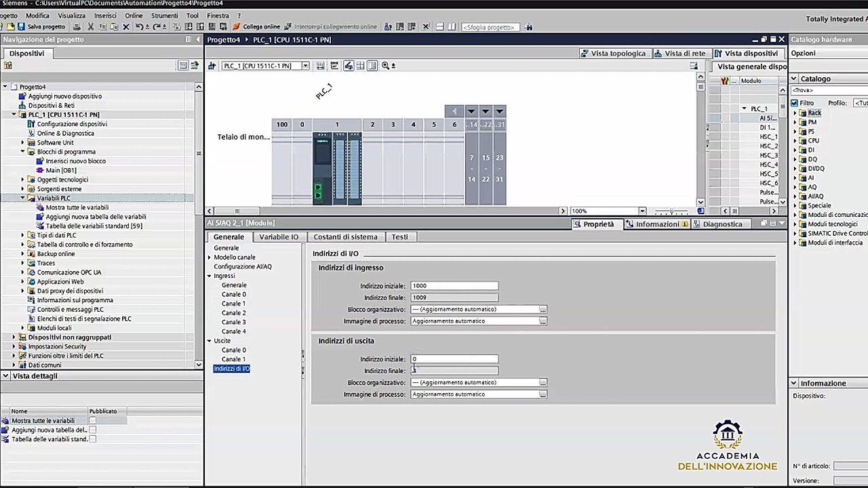Image resolution: width=868 pixels, height=488 pixels.
Task: Adjust the zoom slider in device view
Action: tap(670, 211)
